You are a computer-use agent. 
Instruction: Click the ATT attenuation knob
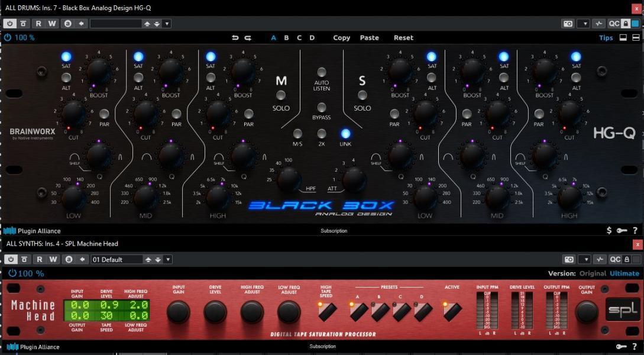click(354, 179)
